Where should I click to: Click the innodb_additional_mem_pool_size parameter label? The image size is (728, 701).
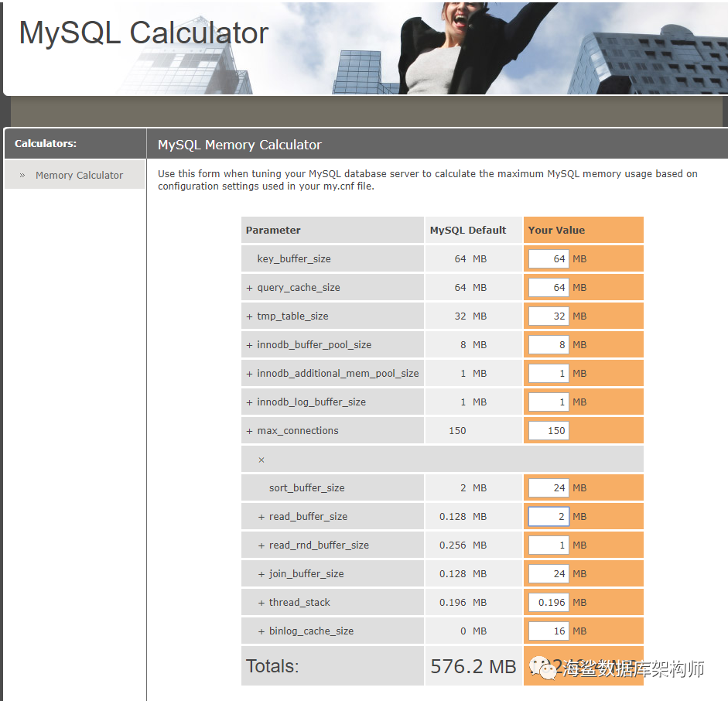click(338, 374)
